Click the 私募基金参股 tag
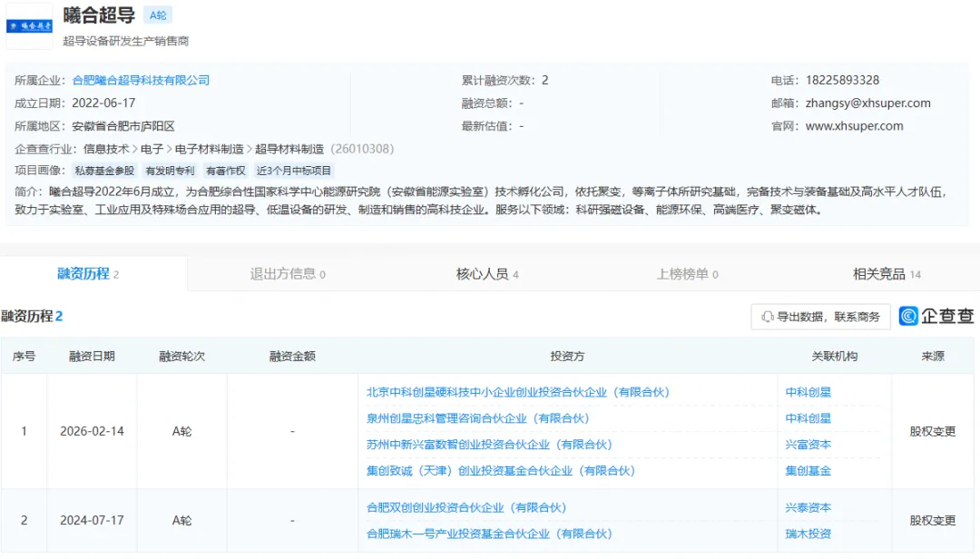980x559 pixels. (104, 171)
